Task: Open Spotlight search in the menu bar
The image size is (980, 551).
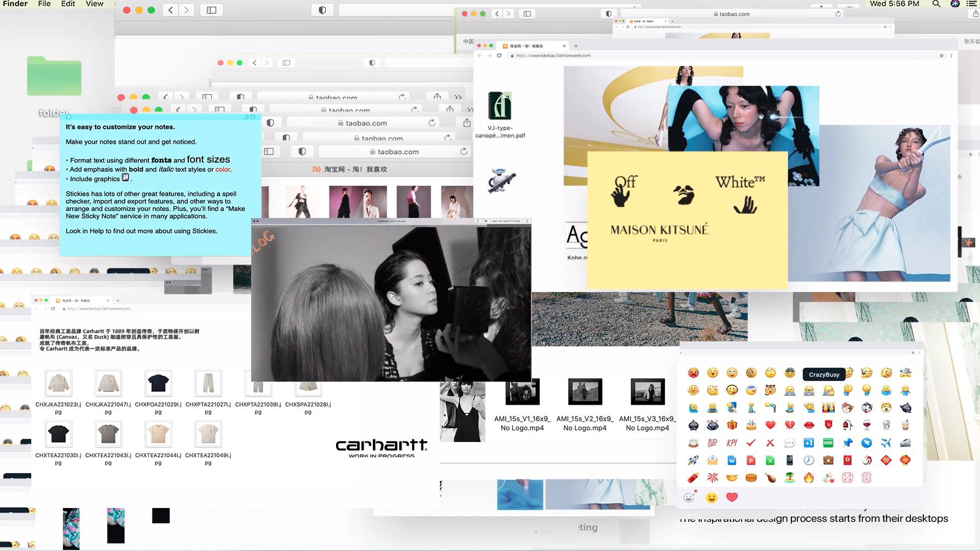Action: tap(936, 4)
